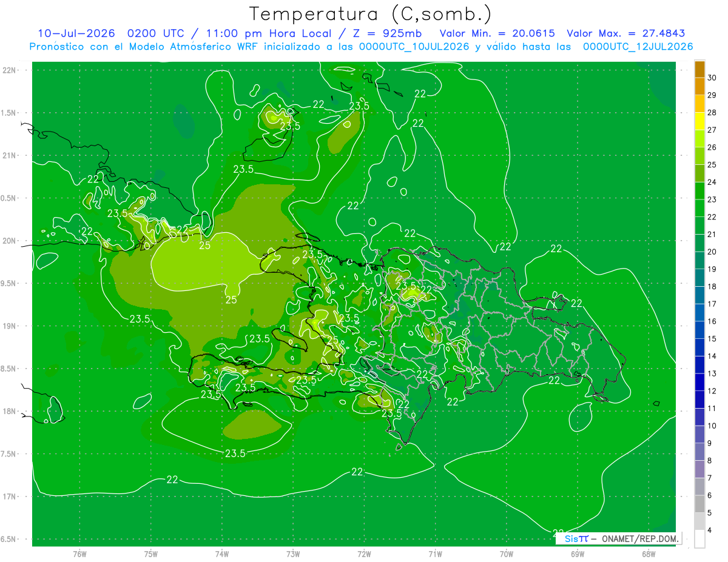Click the '6.5N' latitude axis label
The width and height of the screenshot is (728, 562).
pyautogui.click(x=9, y=539)
